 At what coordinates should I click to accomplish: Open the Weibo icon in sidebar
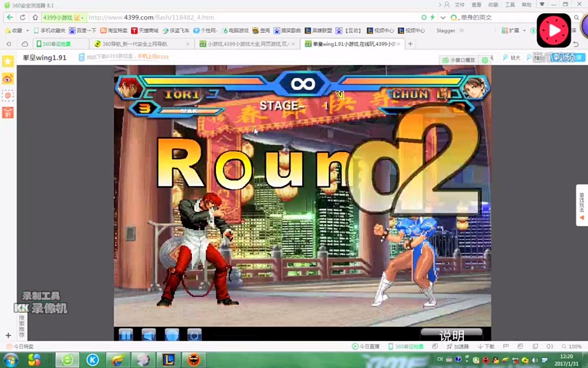click(8, 78)
